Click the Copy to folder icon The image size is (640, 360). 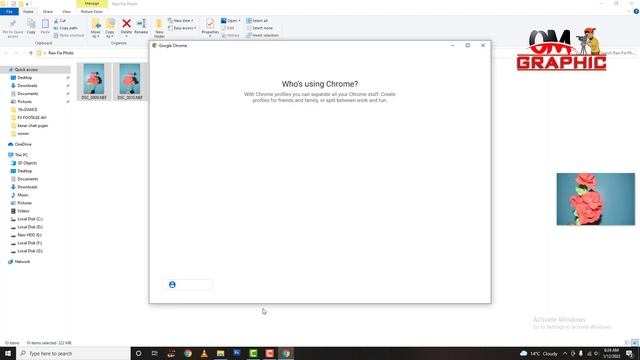pyautogui.click(x=110, y=24)
